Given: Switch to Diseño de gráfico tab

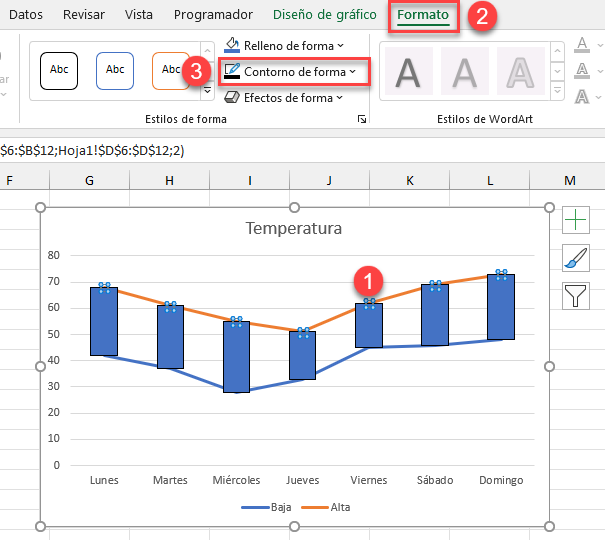Looking at the screenshot, I should (x=324, y=15).
